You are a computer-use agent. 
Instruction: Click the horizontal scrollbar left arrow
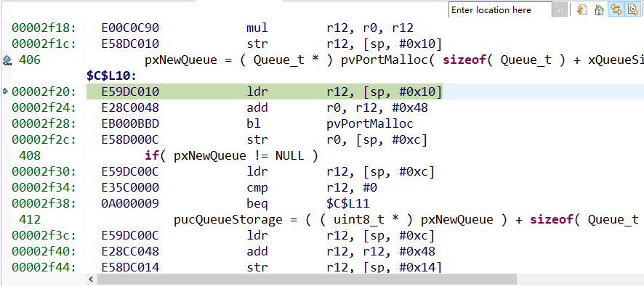pyautogui.click(x=91, y=279)
